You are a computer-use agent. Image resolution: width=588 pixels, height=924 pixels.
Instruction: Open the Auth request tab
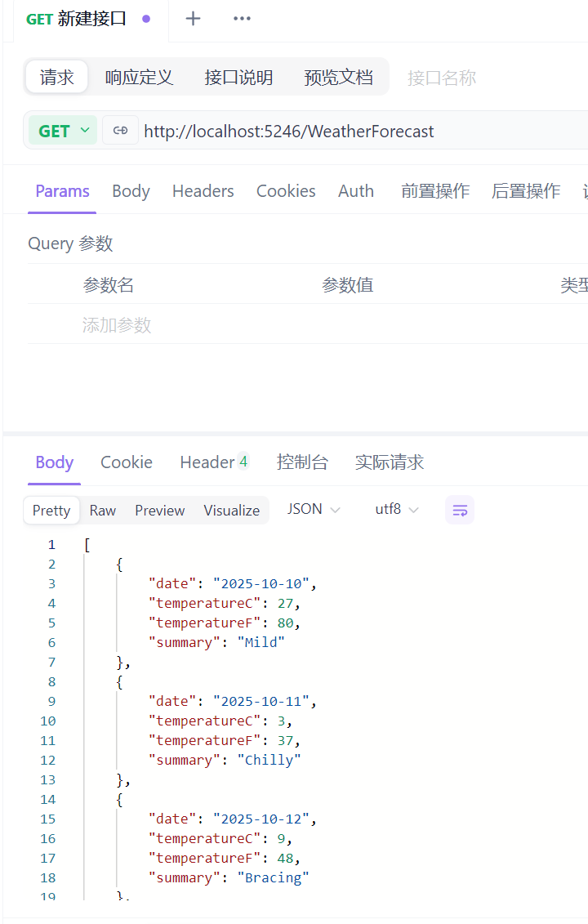[356, 191]
